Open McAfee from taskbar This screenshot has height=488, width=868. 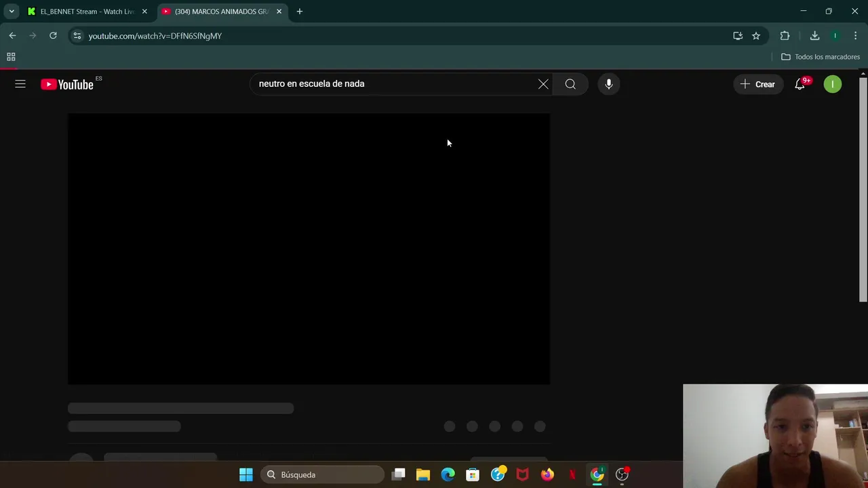tap(522, 474)
